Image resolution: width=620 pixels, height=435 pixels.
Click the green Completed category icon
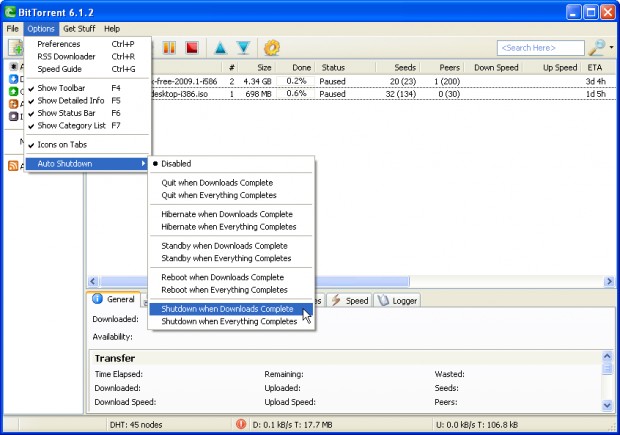click(13, 91)
